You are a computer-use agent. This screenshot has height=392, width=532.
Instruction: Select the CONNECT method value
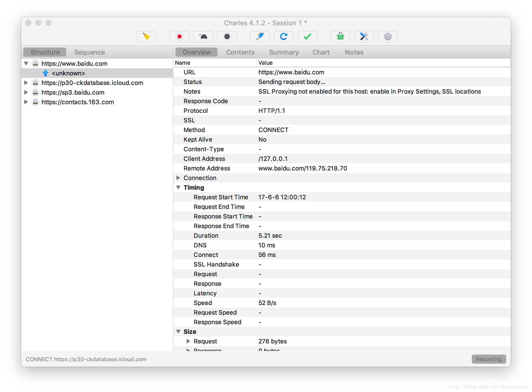pos(273,130)
